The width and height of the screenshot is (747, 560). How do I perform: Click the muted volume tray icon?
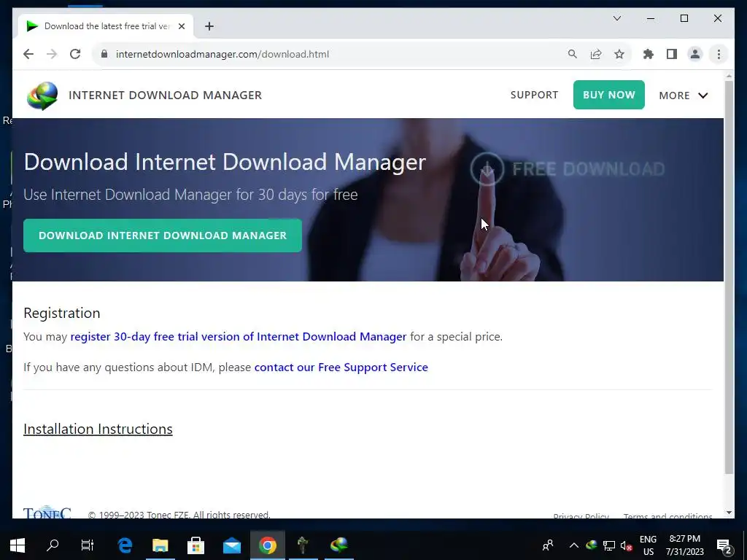627,545
